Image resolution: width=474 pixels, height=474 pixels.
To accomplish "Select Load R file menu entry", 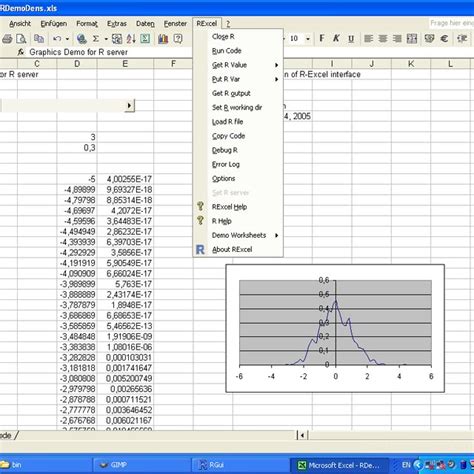I will 238,122.
